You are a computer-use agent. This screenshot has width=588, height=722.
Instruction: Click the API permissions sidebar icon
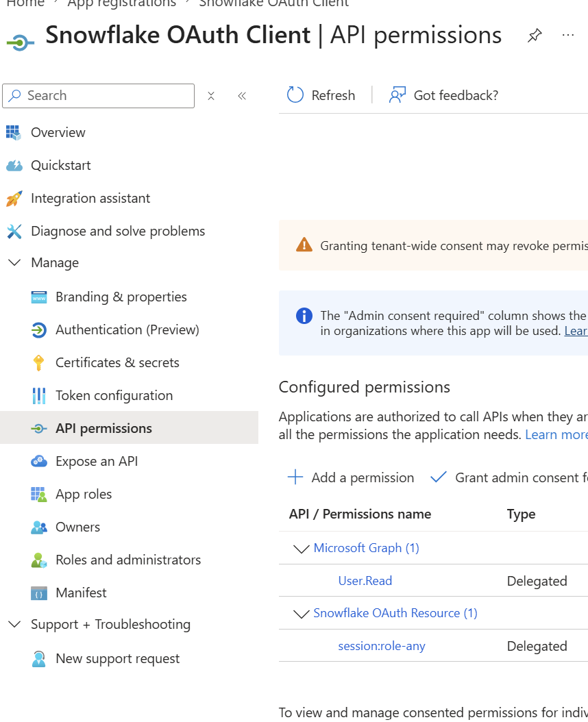pyautogui.click(x=38, y=429)
